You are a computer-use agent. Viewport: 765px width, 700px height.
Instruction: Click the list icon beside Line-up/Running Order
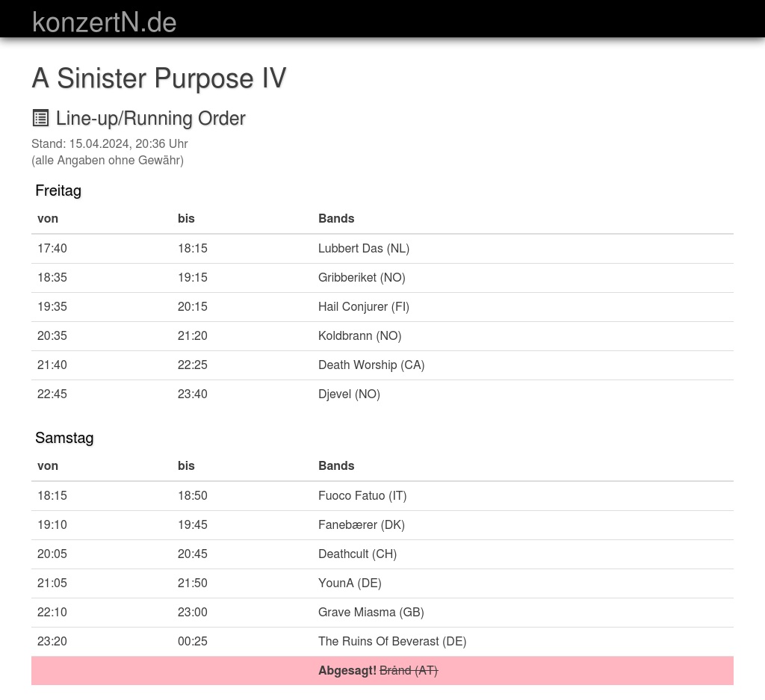point(40,118)
